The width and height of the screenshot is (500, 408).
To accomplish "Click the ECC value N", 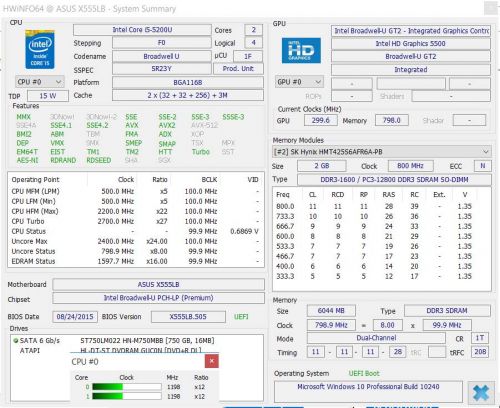I will pyautogui.click(x=482, y=166).
